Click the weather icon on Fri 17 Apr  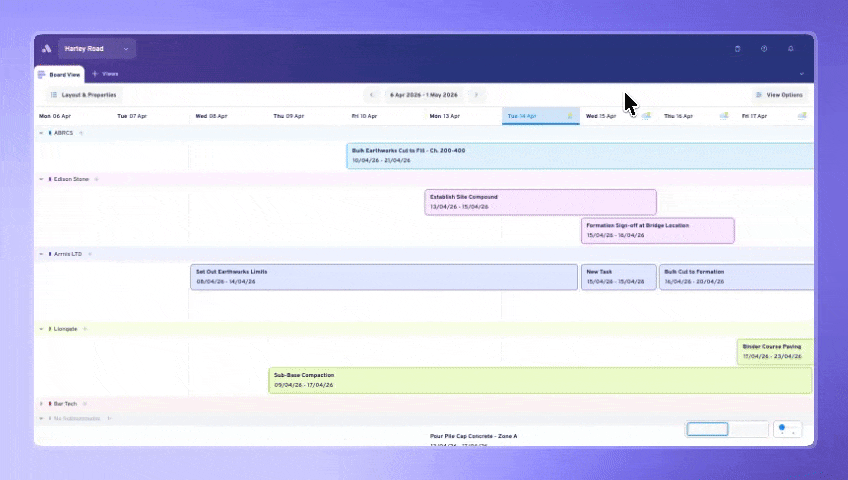pos(802,116)
